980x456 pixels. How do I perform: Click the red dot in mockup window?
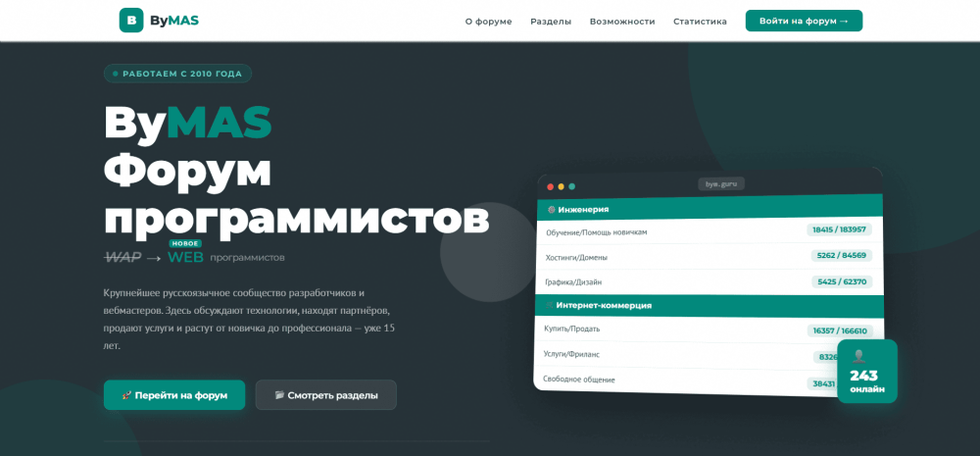coord(550,185)
